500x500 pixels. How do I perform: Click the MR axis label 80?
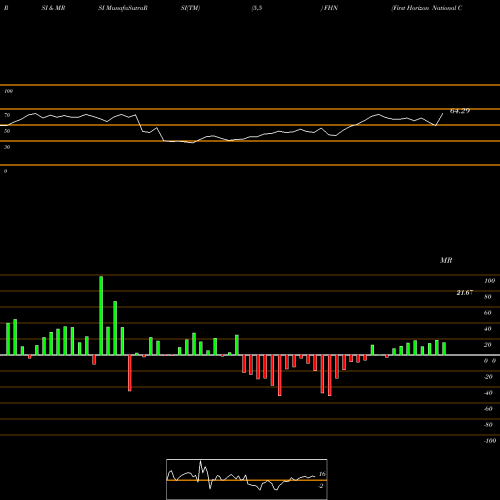[x=488, y=297]
